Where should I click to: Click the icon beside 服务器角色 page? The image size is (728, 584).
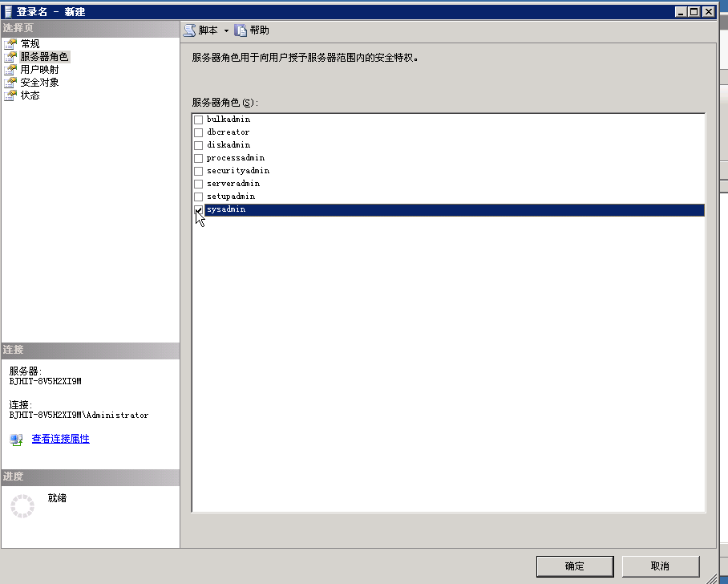click(x=10, y=57)
